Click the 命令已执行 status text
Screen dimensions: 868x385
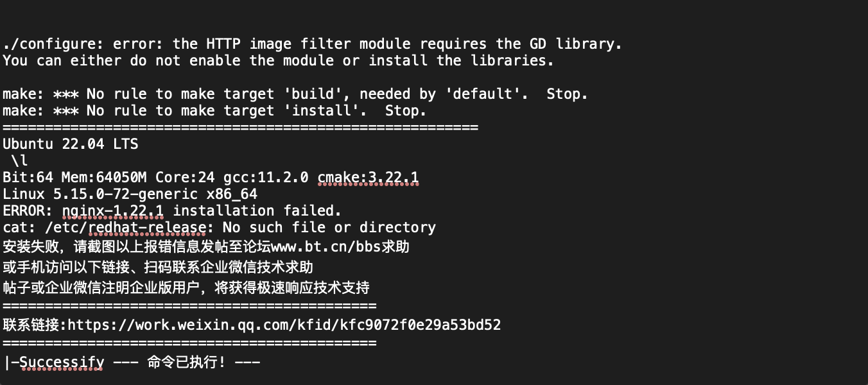[186, 363]
